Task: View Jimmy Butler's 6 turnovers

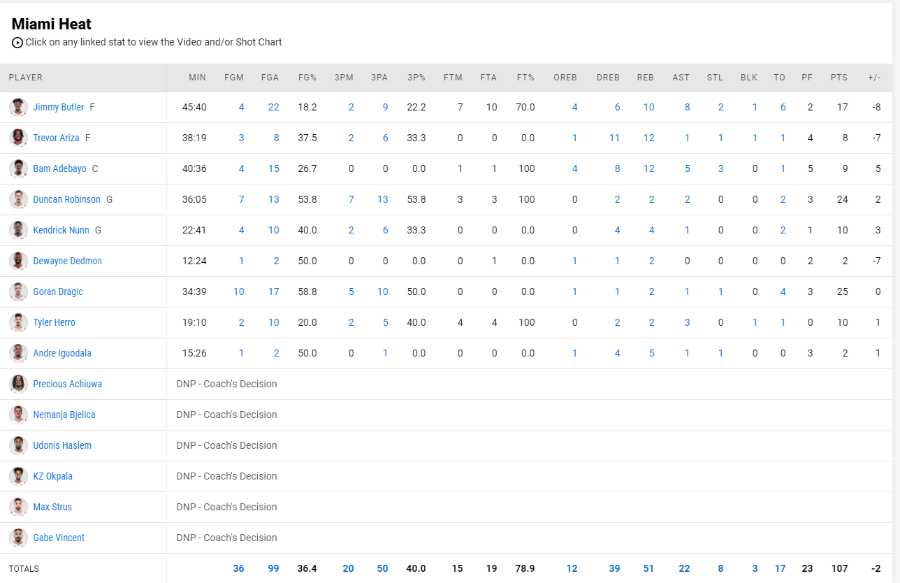Action: 783,107
